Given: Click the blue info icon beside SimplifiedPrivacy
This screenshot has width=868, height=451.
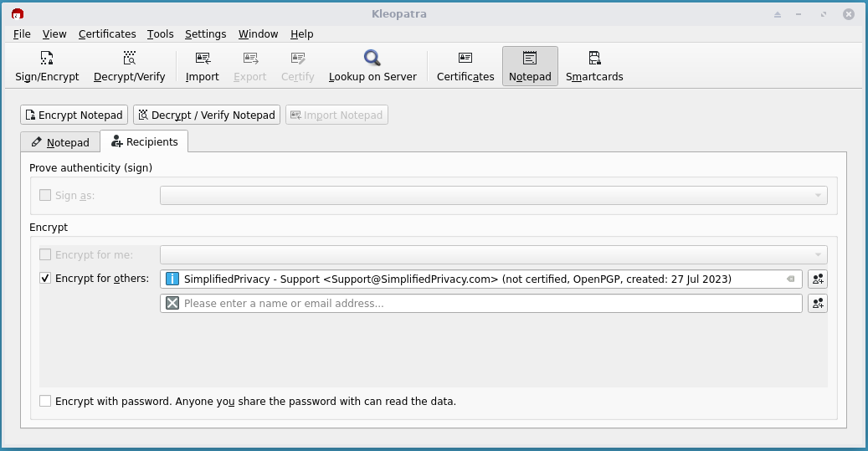Looking at the screenshot, I should point(172,279).
